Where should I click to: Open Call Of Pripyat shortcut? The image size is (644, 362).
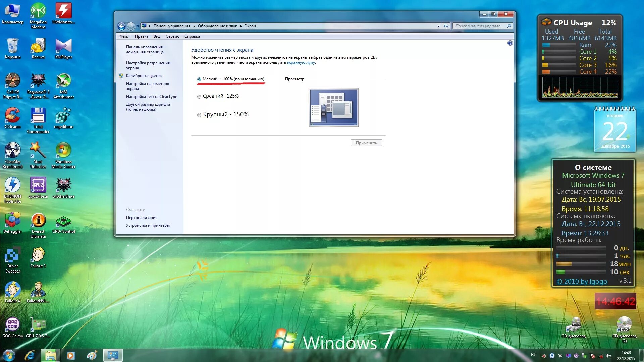coord(13,86)
